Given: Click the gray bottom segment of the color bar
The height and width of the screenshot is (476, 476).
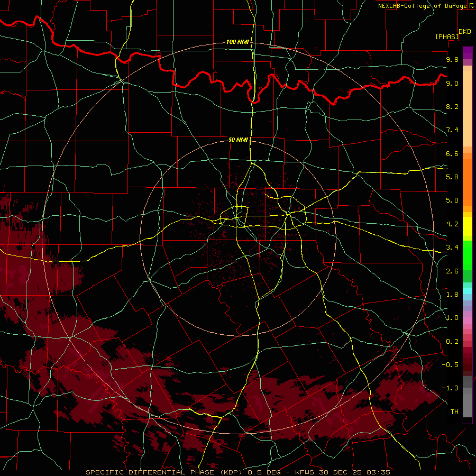Looking at the screenshot, I should click(467, 405).
